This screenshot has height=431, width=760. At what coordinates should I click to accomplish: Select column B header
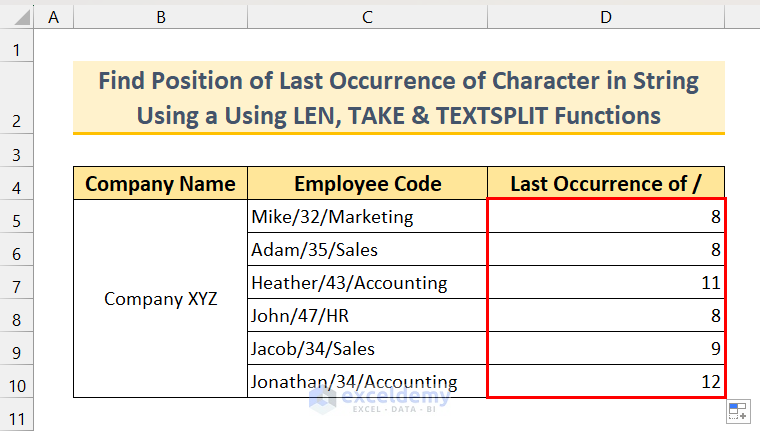(x=161, y=16)
